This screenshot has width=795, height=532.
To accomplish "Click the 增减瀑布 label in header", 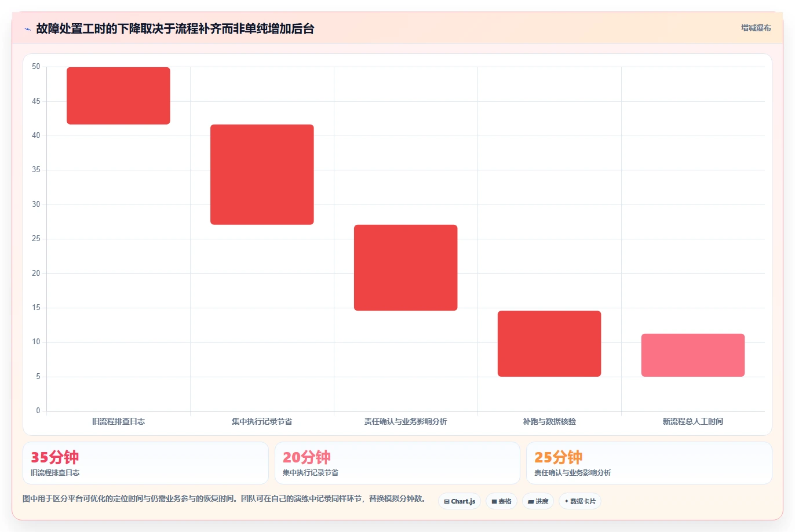I will [756, 28].
